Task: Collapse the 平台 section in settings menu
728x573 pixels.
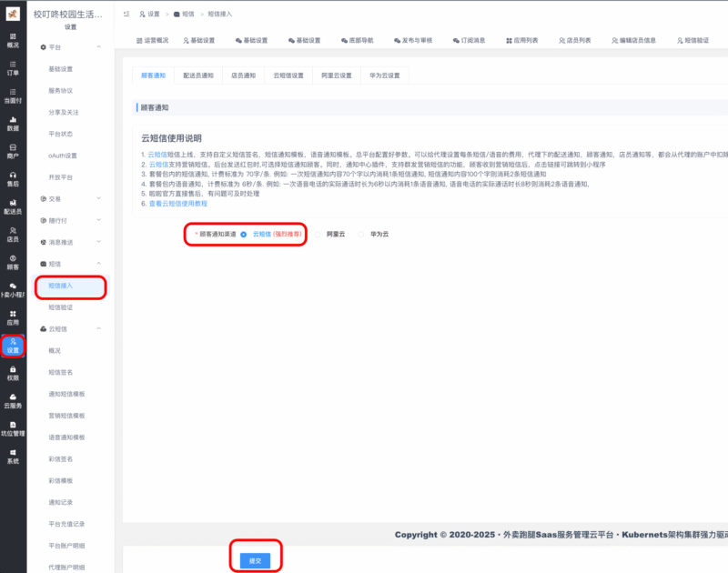Action: [x=98, y=46]
